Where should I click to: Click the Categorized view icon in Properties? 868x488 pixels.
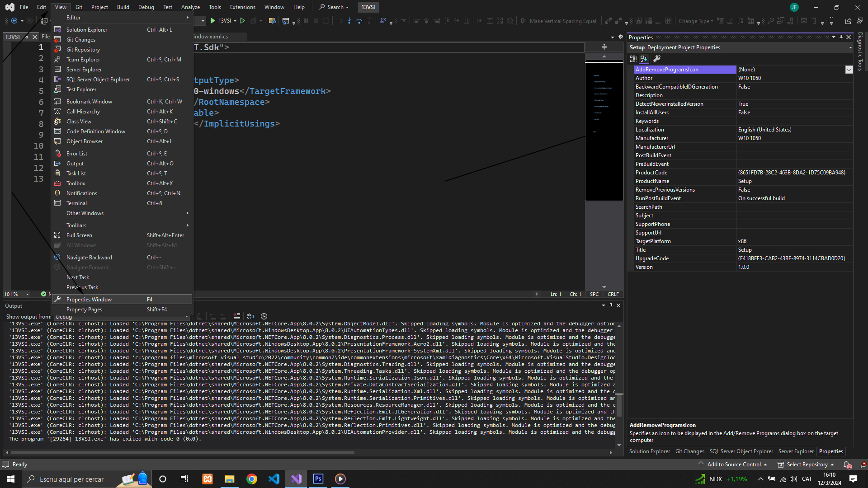click(x=633, y=59)
